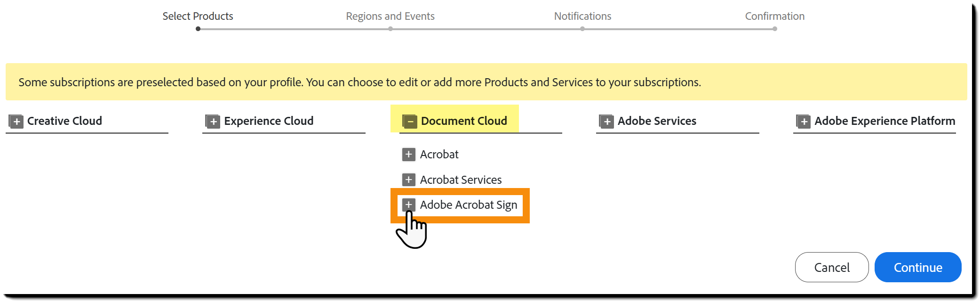The width and height of the screenshot is (980, 303).
Task: Click the Confirmation step on the progress bar
Action: (774, 16)
